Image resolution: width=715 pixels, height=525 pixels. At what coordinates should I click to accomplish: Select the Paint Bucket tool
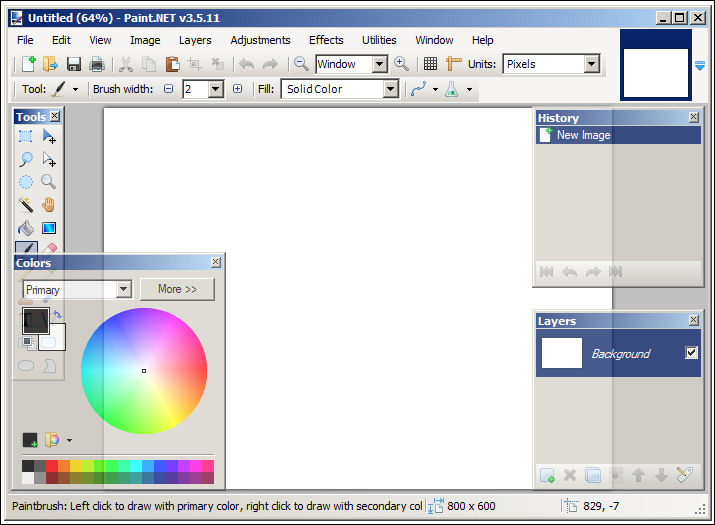tap(26, 228)
